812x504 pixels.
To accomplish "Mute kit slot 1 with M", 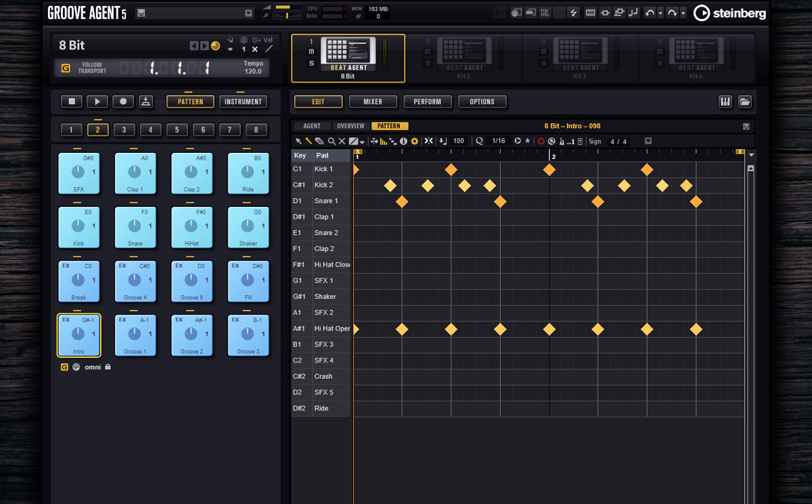I will (x=312, y=52).
